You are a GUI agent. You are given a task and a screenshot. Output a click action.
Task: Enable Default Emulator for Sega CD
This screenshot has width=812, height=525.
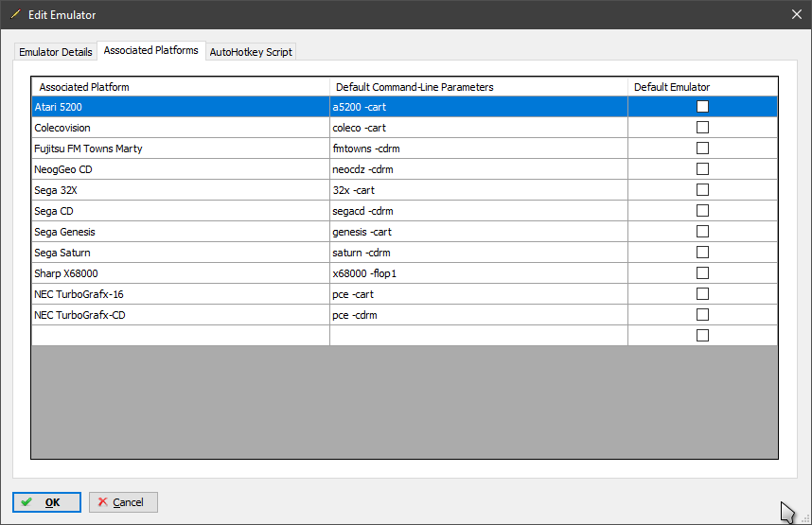coord(703,211)
